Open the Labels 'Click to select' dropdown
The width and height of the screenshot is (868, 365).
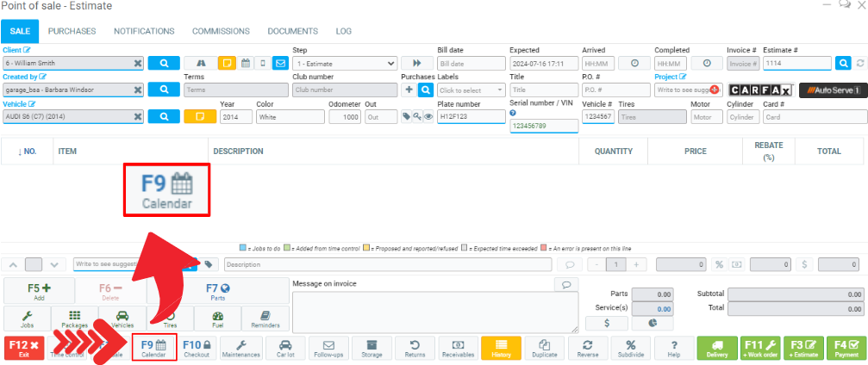(471, 90)
